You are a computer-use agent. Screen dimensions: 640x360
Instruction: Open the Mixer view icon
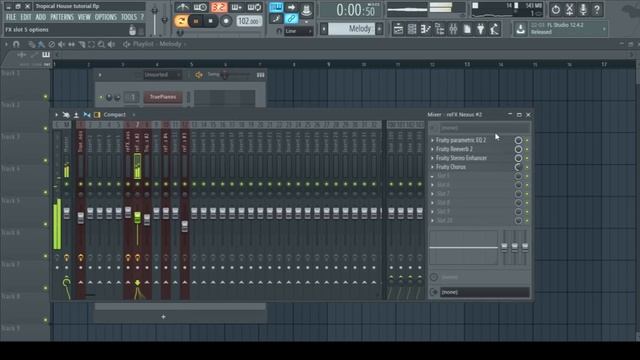pos(453,29)
